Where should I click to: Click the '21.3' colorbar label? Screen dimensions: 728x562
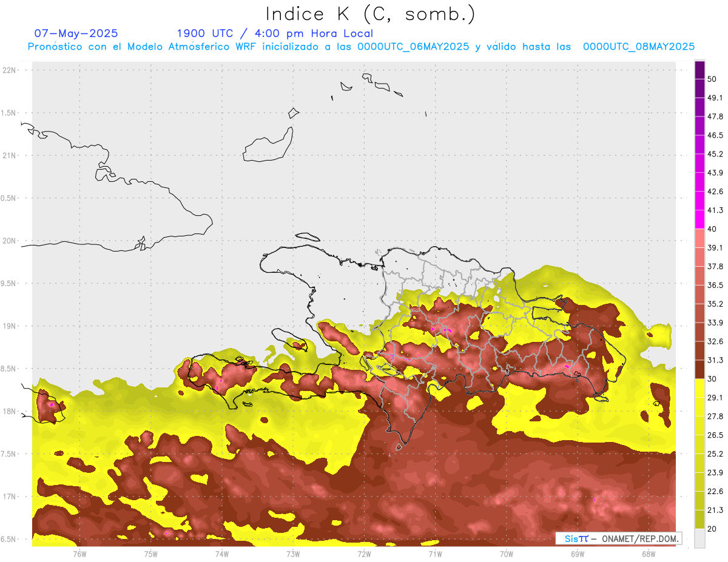click(715, 510)
